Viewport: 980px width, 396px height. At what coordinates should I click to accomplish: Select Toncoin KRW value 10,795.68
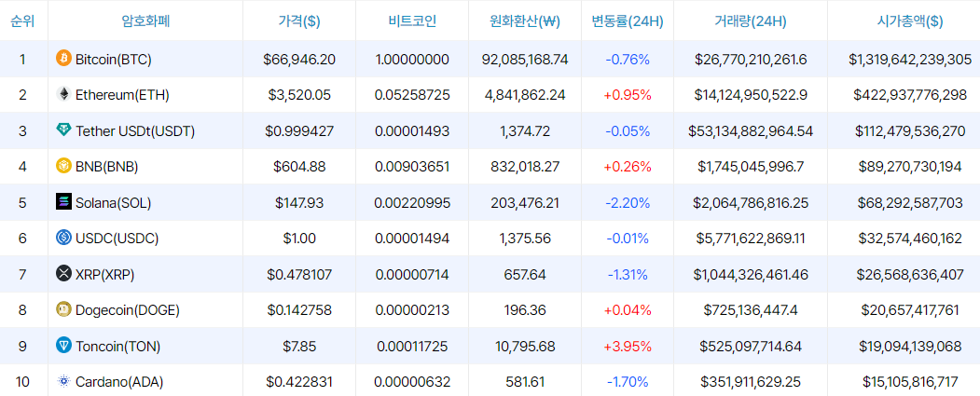pyautogui.click(x=525, y=346)
